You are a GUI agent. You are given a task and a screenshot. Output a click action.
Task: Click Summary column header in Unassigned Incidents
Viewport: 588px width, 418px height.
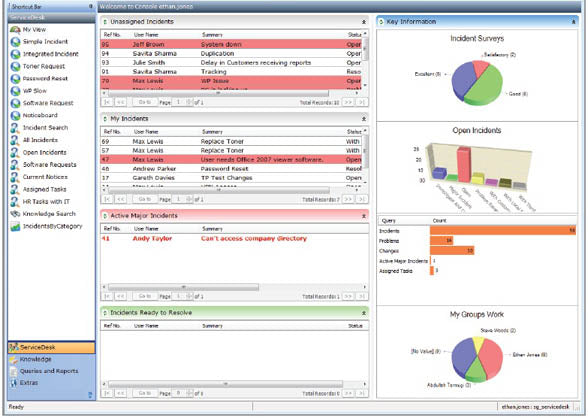click(x=213, y=35)
